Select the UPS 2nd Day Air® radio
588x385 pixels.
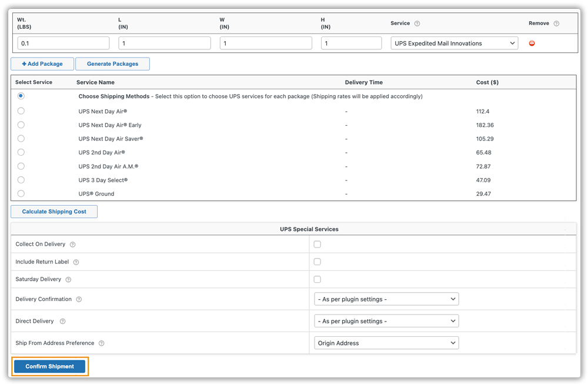(21, 152)
